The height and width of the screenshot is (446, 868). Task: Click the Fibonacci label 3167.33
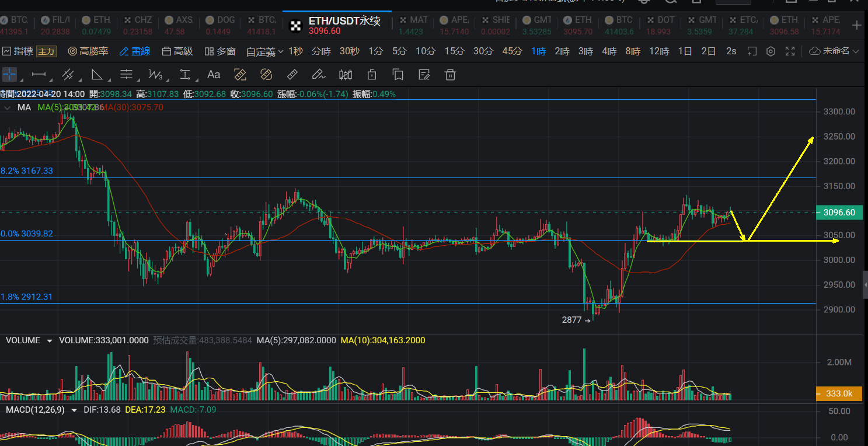point(27,171)
